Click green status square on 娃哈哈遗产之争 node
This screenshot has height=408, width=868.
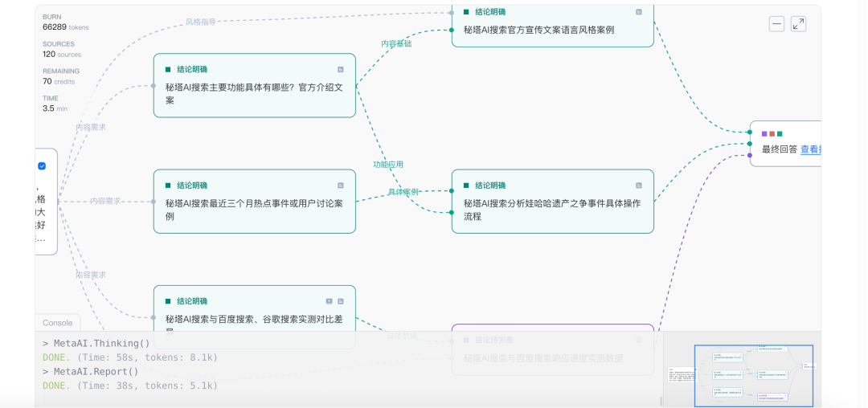(466, 186)
